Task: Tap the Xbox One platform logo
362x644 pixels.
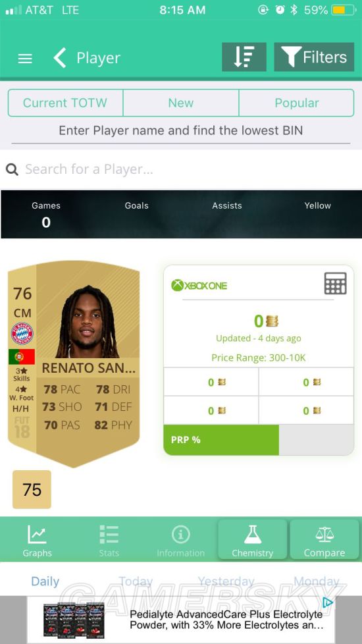Action: 199,285
